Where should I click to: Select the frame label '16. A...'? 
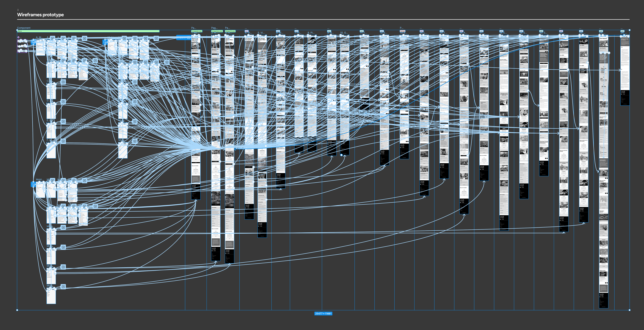coord(463,33)
